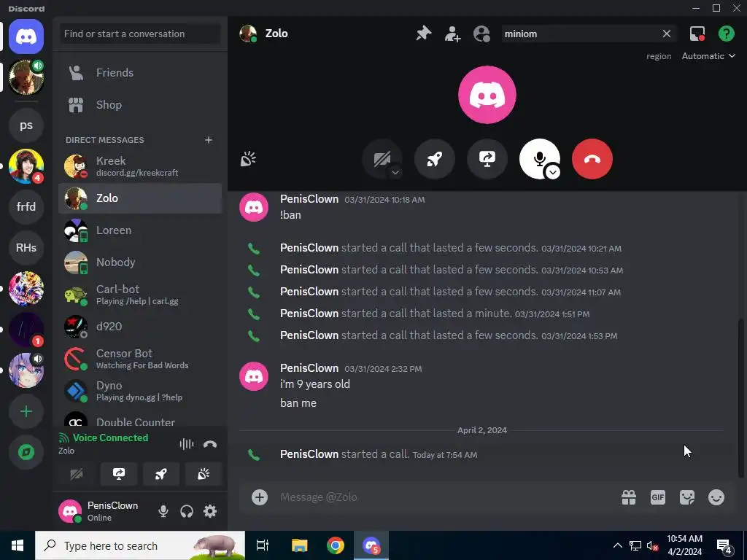Click Voice Connected status text
Image resolution: width=747 pixels, height=560 pixels.
111,437
